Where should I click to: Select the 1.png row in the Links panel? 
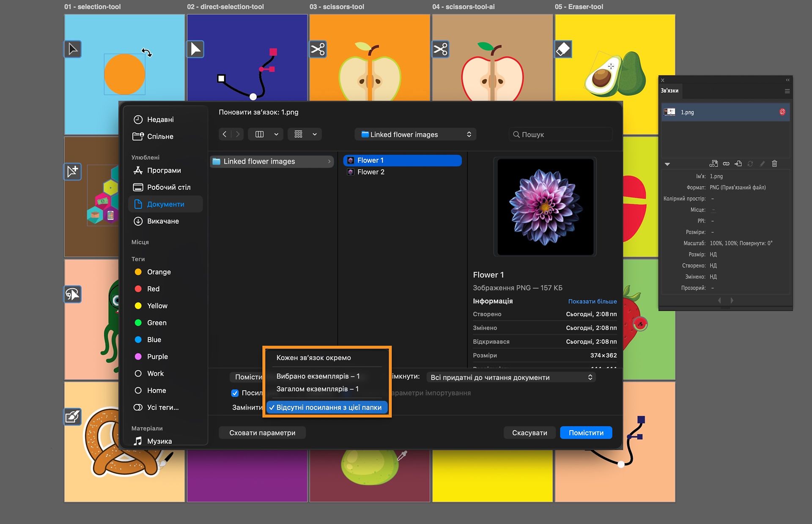coord(726,112)
